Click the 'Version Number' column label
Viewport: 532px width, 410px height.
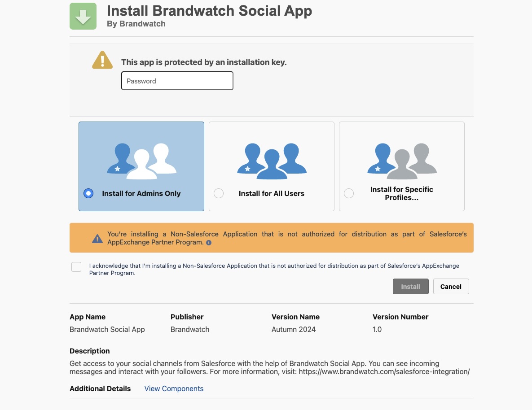400,317
